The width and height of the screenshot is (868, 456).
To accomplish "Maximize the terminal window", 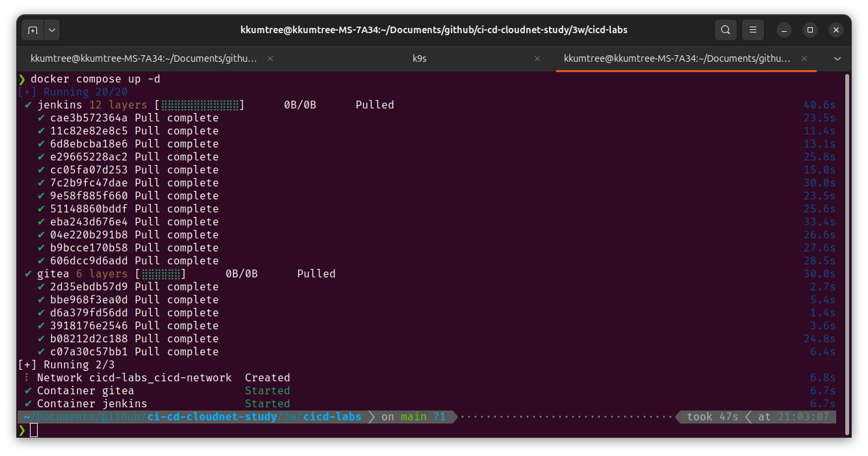I will click(810, 30).
